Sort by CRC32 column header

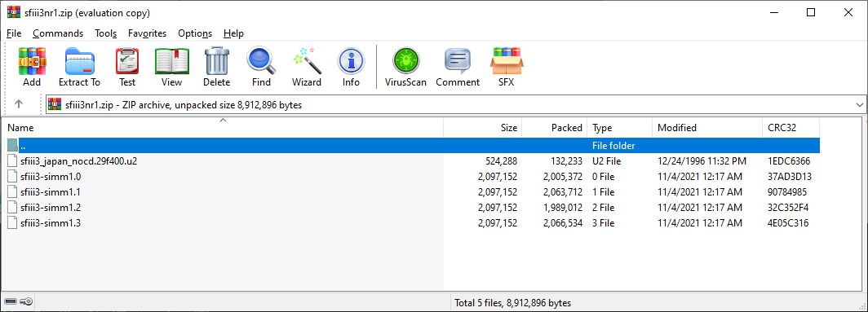791,128
